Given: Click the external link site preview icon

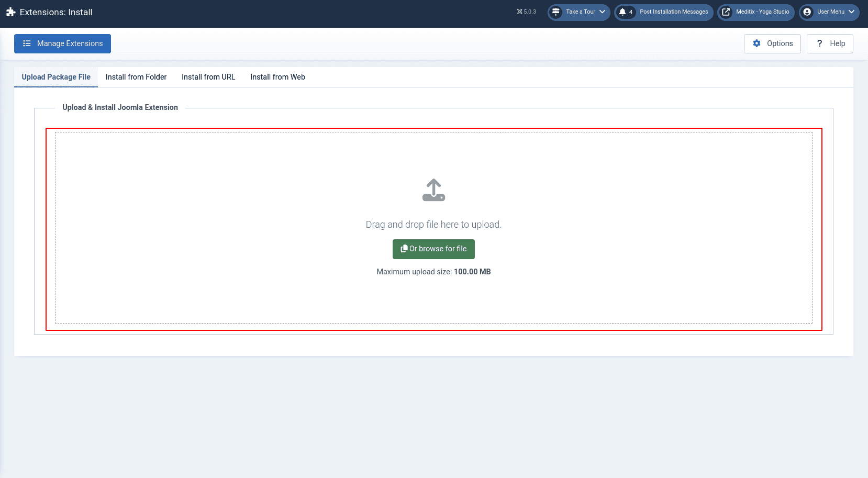Looking at the screenshot, I should [x=726, y=12].
